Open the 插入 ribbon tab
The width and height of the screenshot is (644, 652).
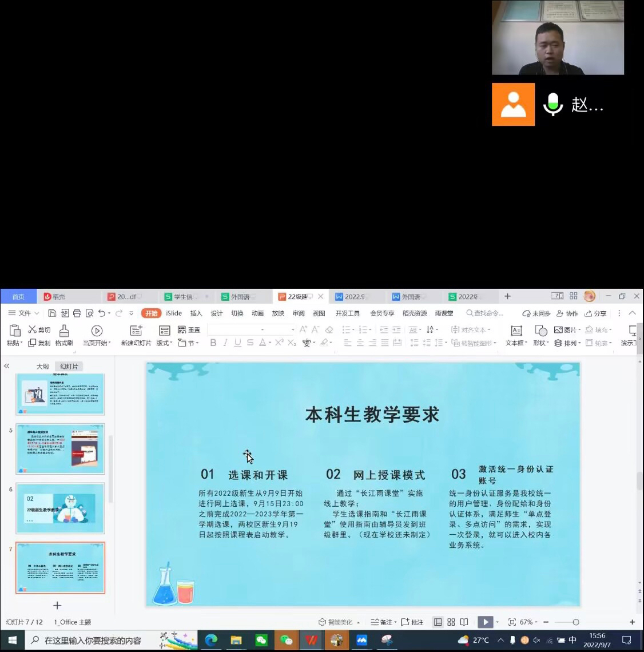click(x=196, y=313)
